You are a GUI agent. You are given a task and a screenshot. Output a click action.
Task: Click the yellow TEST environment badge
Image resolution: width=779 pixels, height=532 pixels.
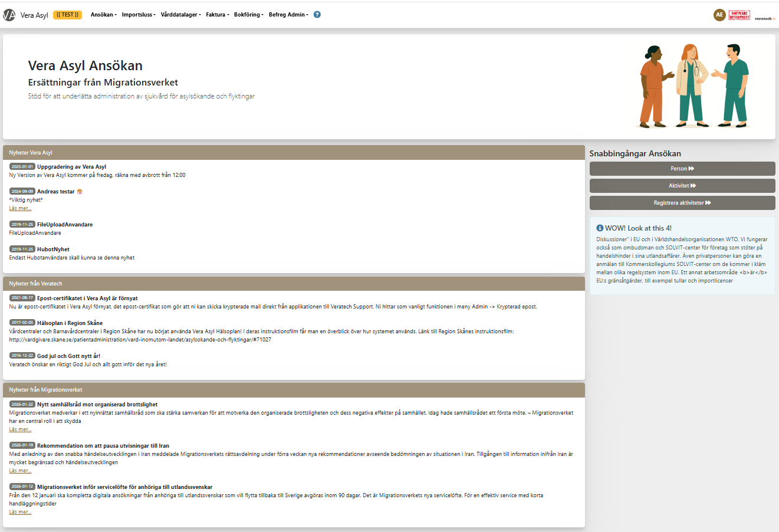tap(67, 15)
